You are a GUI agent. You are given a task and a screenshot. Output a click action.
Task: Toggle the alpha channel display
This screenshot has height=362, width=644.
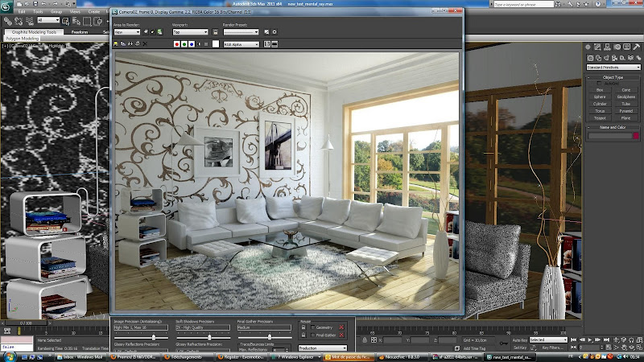click(x=199, y=44)
